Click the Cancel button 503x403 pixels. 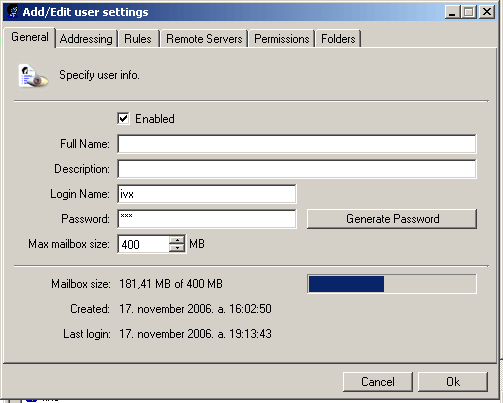click(x=378, y=382)
